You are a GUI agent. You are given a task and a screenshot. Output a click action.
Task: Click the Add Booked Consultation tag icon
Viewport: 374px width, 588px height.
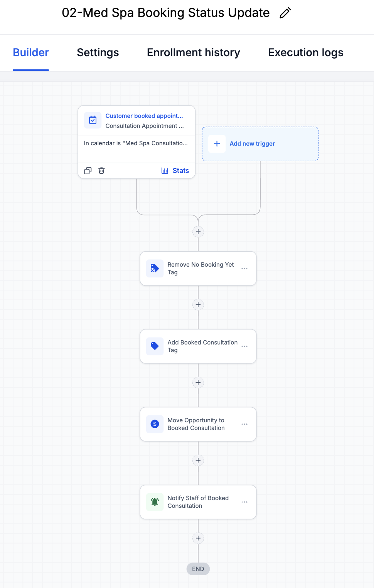pyautogui.click(x=155, y=346)
